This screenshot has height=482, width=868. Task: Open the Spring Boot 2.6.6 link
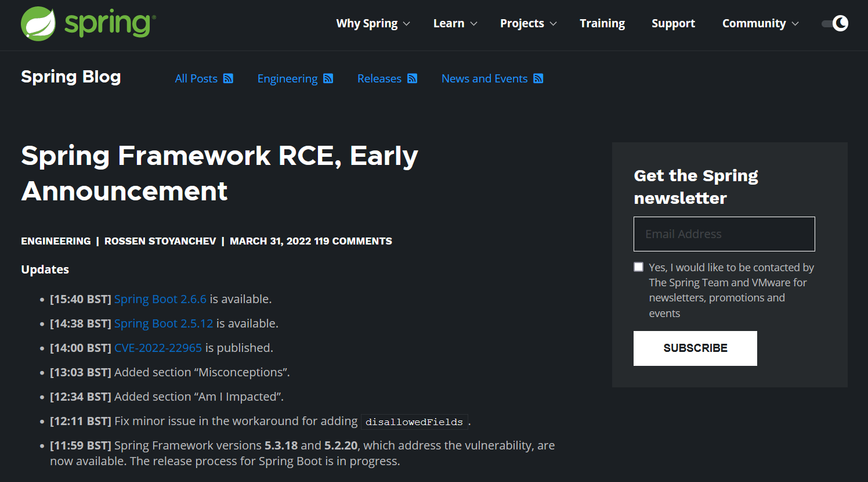click(x=160, y=298)
